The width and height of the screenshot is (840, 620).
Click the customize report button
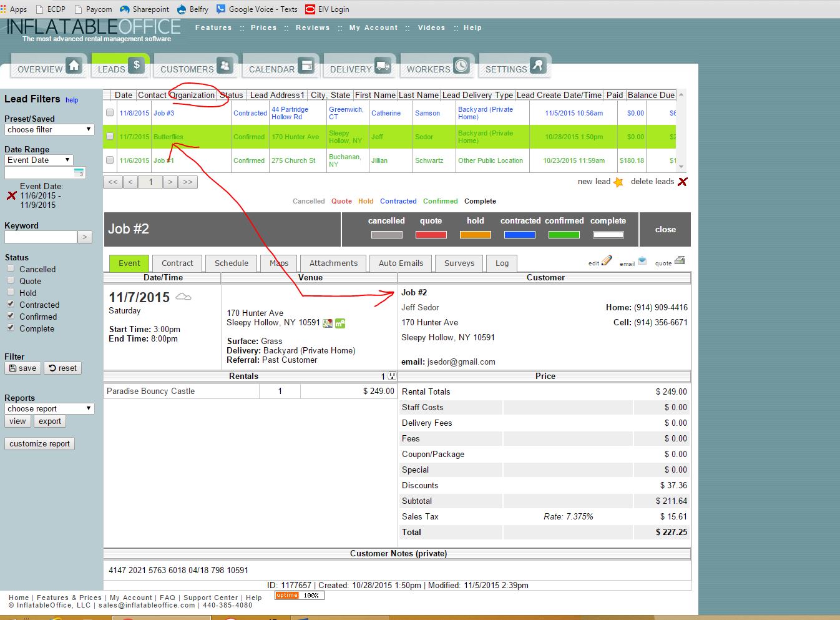39,443
